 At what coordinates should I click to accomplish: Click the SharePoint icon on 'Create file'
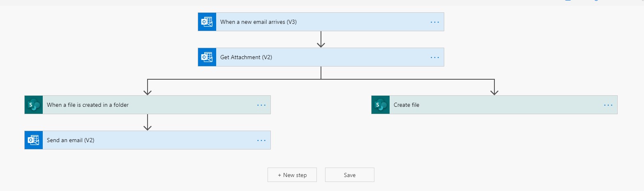pos(381,105)
